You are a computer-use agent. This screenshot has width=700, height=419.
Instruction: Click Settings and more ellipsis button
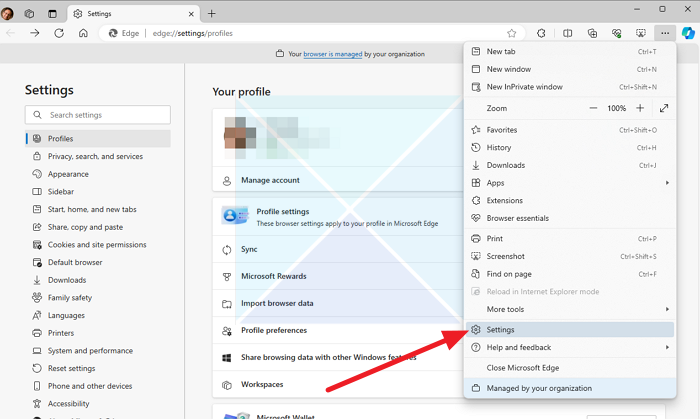tap(665, 33)
